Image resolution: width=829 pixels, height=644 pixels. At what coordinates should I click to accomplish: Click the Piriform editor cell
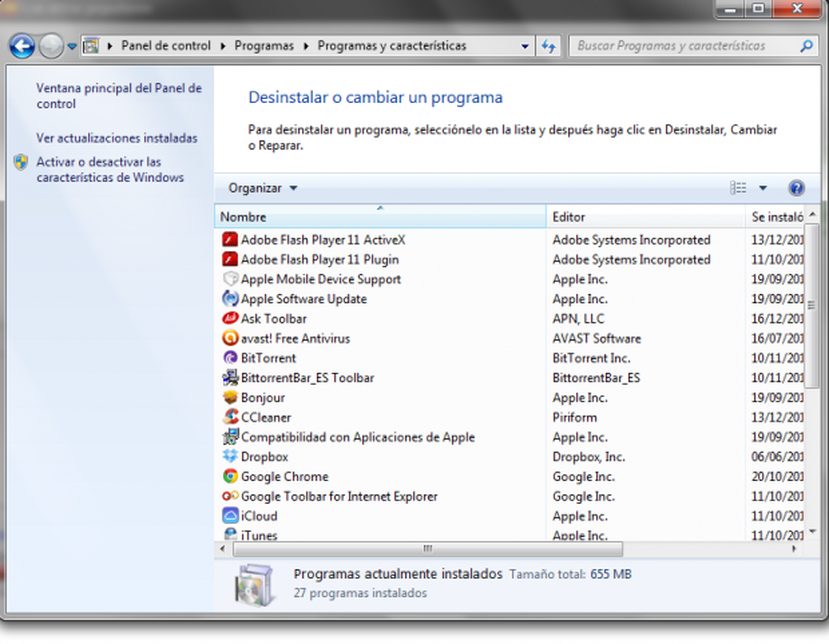pos(575,417)
